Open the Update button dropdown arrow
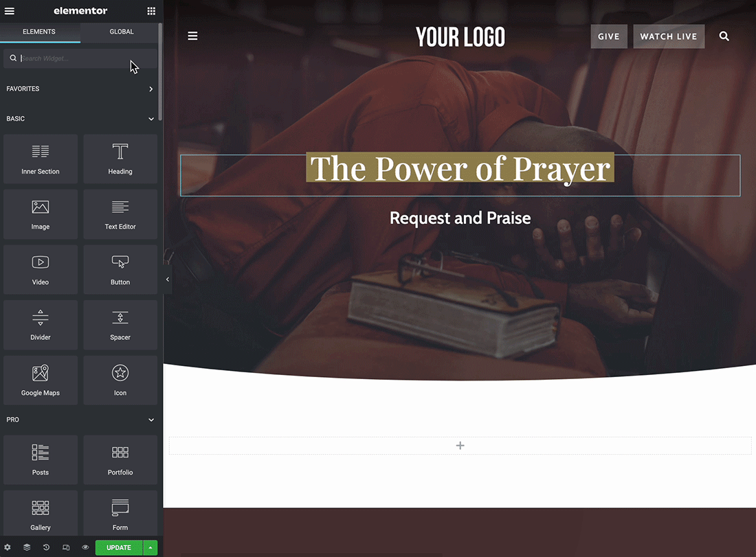Screen dimensions: 756x557 tap(151, 547)
